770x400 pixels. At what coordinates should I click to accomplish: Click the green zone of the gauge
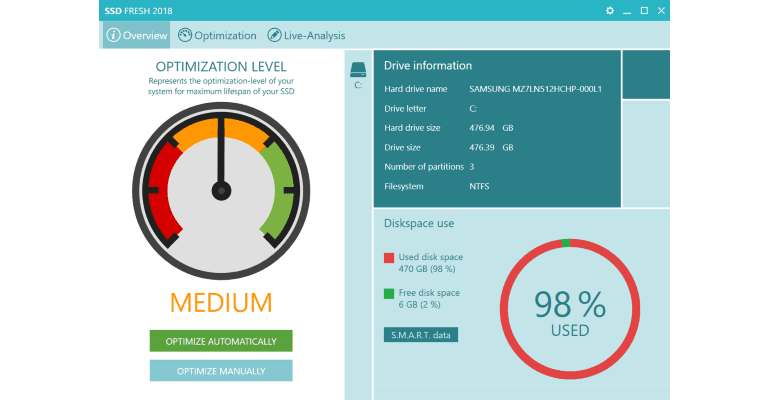[279, 190]
